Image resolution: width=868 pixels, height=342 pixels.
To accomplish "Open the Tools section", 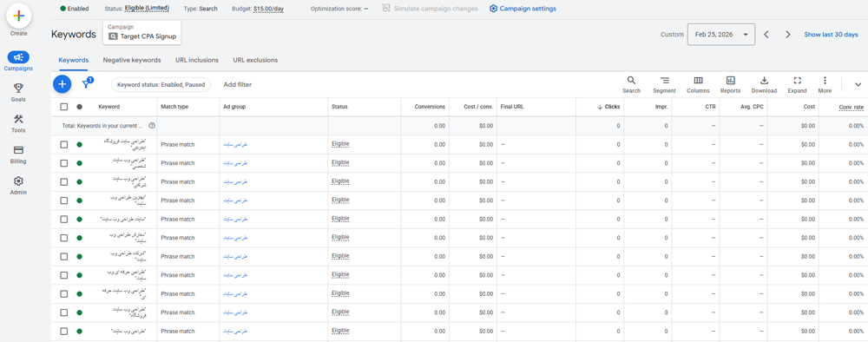I will 18,123.
